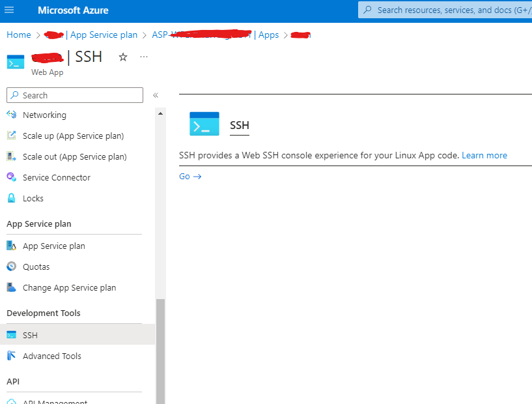Open the Azure portal hamburger menu
The width and height of the screenshot is (532, 404).
click(x=9, y=10)
